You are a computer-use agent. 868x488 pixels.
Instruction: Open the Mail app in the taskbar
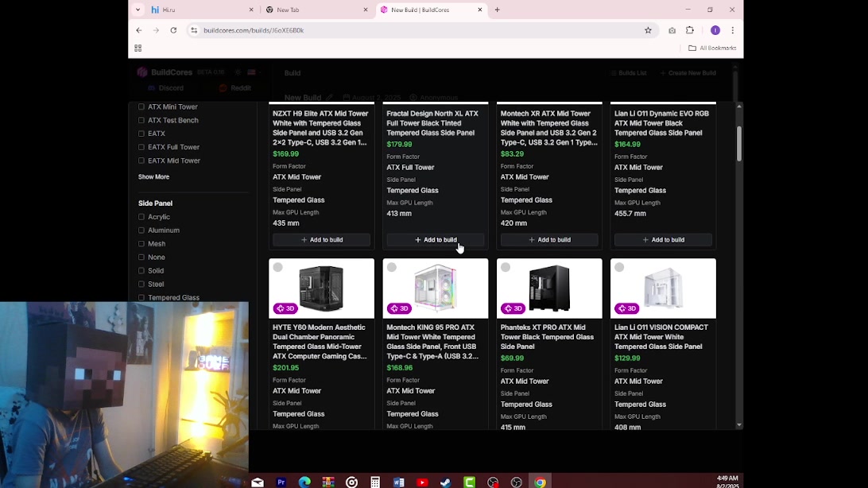(x=258, y=482)
